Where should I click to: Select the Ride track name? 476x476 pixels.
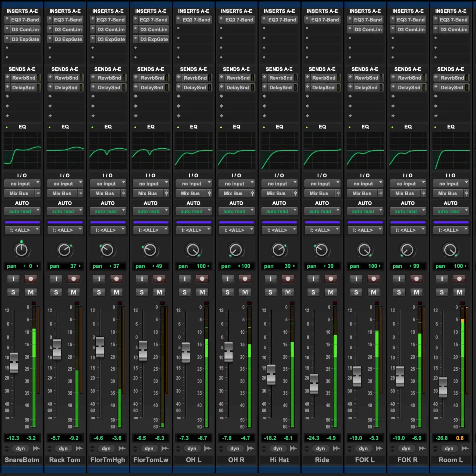pyautogui.click(x=322, y=460)
